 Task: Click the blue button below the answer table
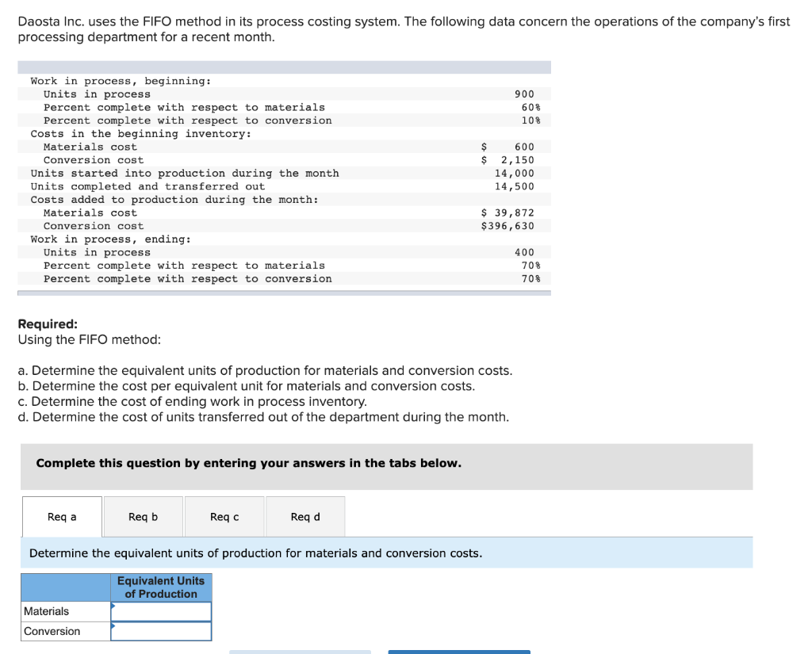coord(459,652)
